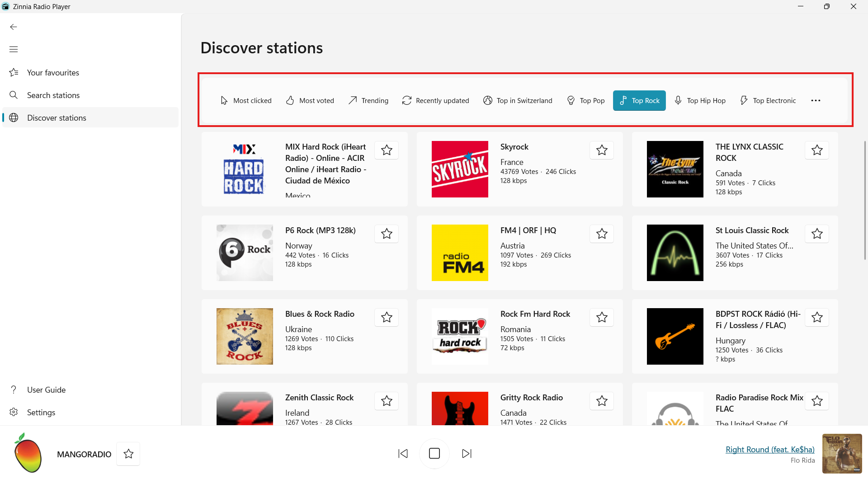This screenshot has height=488, width=868.
Task: Switch to Top Hip Hop stations
Action: [700, 100]
